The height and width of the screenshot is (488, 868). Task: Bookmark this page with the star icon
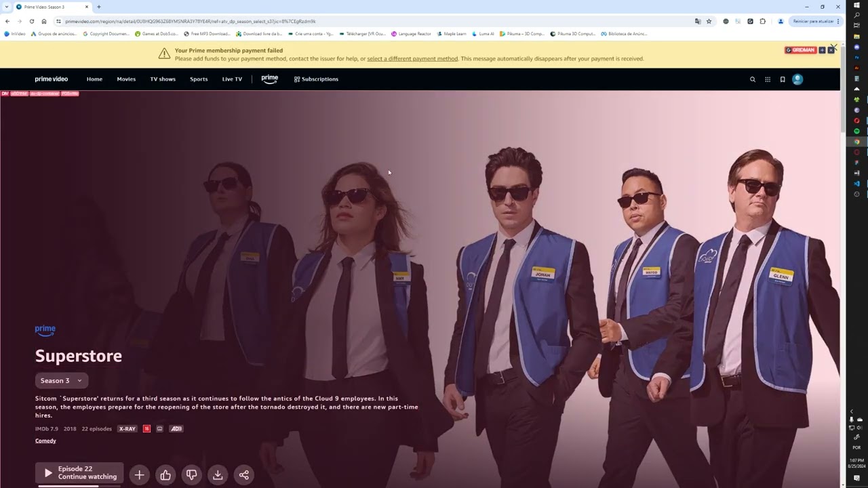[709, 21]
